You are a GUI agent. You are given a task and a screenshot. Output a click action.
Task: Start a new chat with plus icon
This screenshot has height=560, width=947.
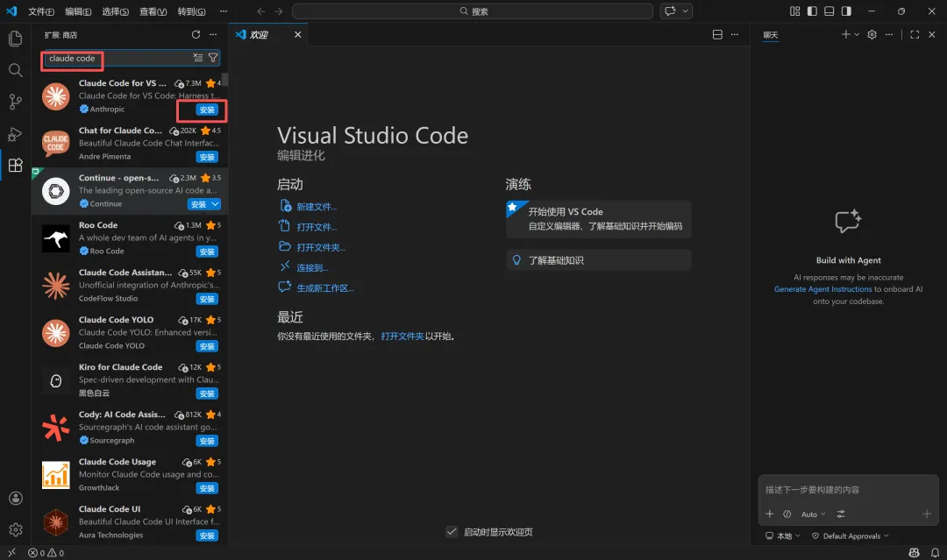pos(845,35)
